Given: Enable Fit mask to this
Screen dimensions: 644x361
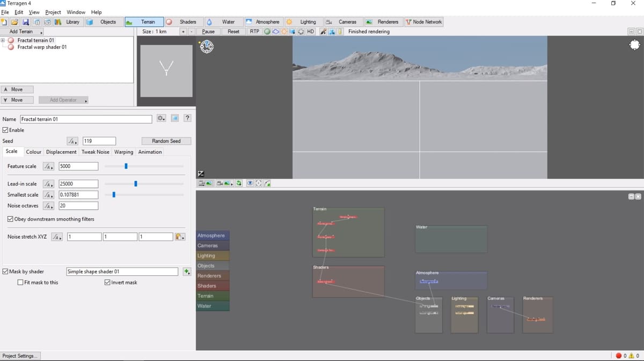Looking at the screenshot, I should click(20, 282).
